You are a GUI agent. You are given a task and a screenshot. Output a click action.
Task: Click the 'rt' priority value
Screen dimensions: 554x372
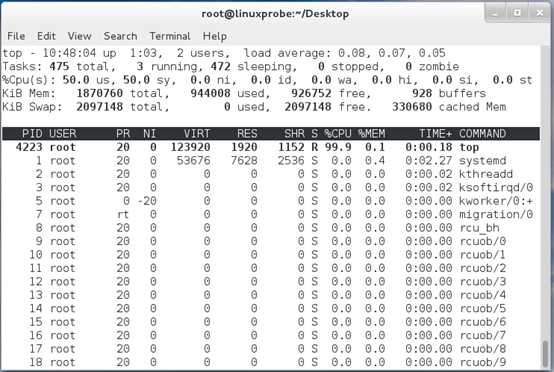click(x=123, y=214)
